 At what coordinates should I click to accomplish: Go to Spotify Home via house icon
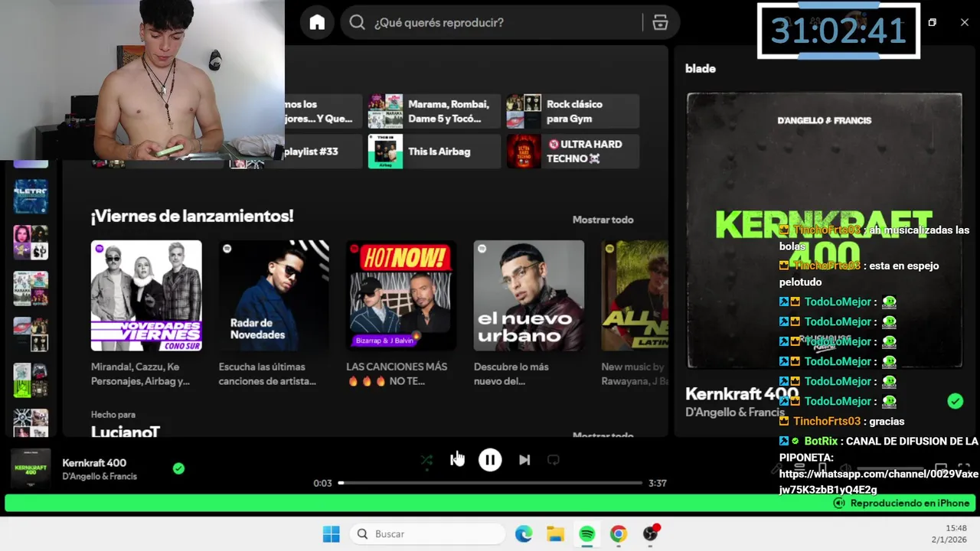coord(317,23)
